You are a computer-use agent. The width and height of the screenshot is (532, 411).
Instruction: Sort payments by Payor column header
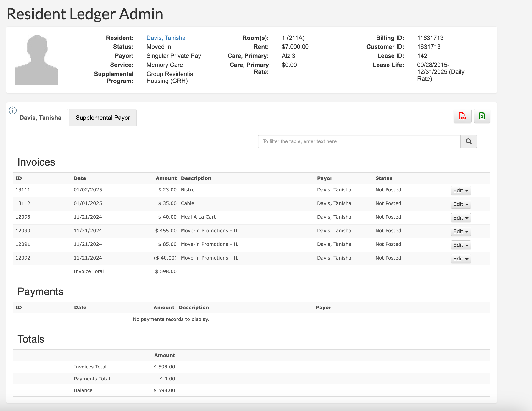[x=323, y=307]
